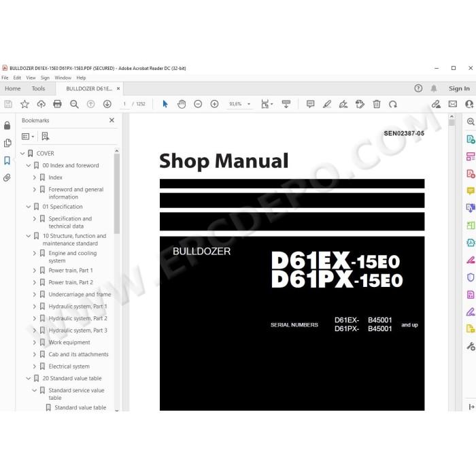Select the arrow selection tool
The width and height of the screenshot is (476, 476).
165,104
